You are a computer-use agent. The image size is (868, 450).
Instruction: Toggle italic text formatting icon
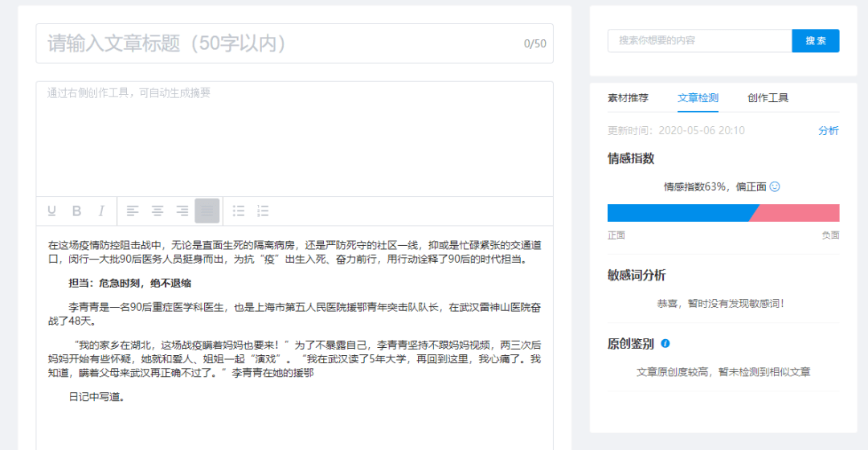pos(101,211)
